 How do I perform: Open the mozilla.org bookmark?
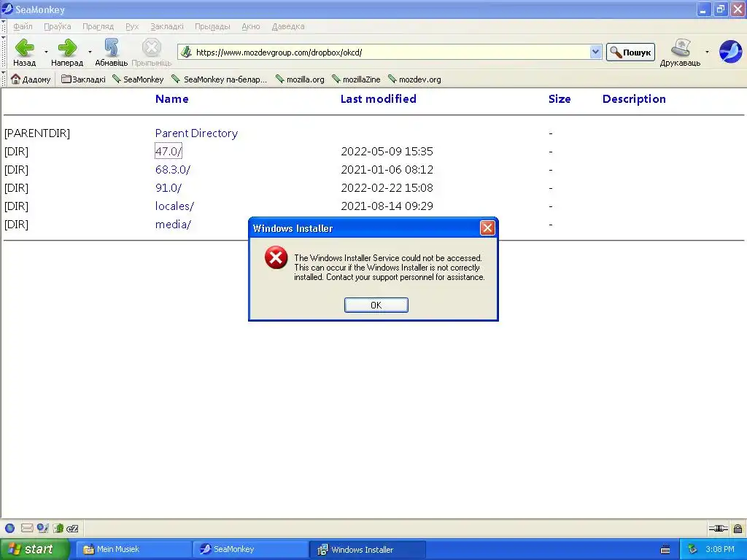click(300, 79)
